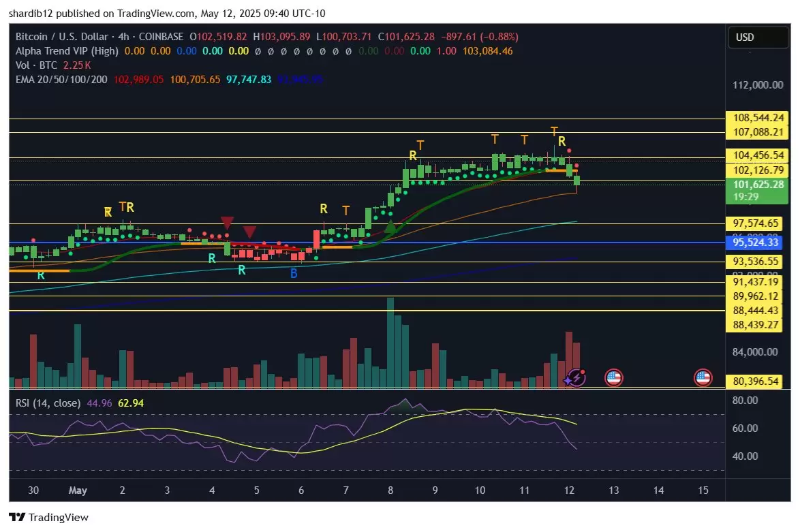The image size is (800, 532).
Task: Click date 30 on the time axis
Action: (33, 490)
